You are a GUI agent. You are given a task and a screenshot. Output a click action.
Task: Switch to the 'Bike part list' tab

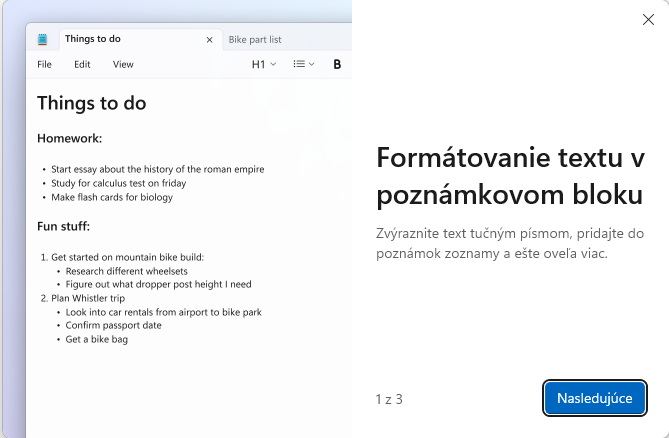coord(255,40)
